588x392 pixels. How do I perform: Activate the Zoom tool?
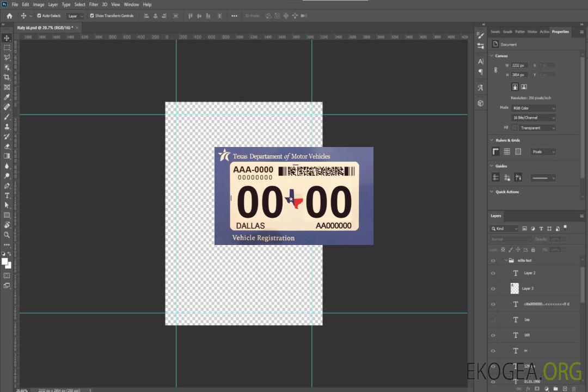tap(7, 235)
